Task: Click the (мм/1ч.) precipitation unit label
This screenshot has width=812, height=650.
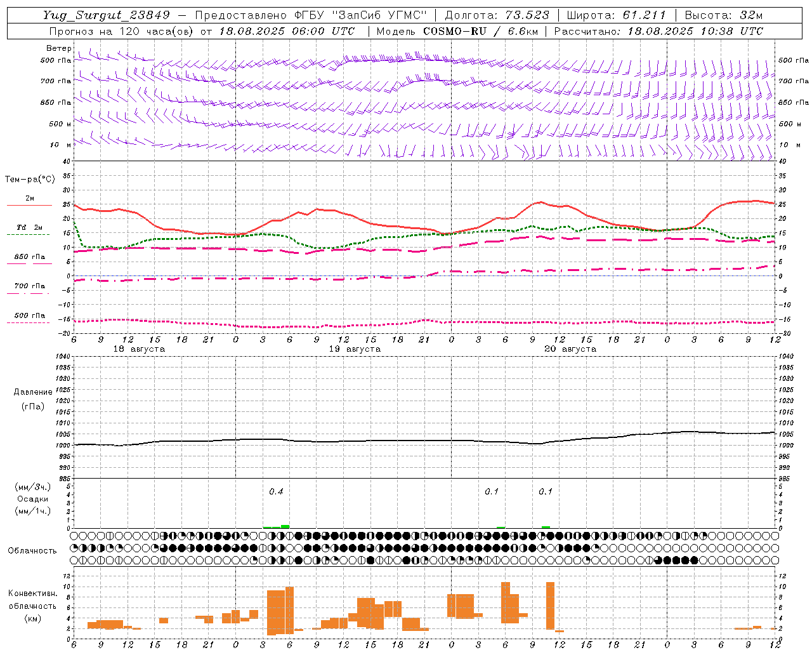Action: [x=33, y=511]
